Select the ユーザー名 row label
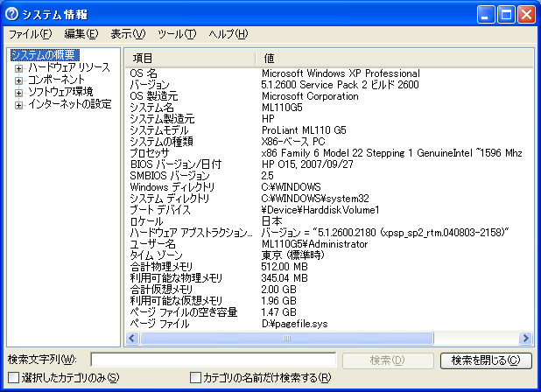 coord(152,244)
